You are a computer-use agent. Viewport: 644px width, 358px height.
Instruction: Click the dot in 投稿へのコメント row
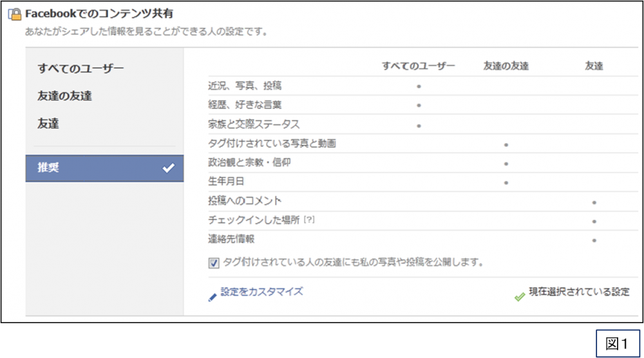coord(594,202)
